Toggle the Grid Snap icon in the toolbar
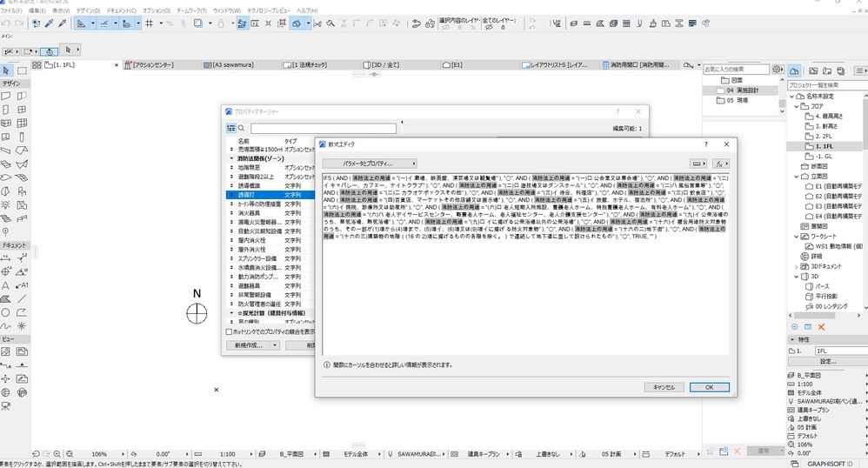The width and height of the screenshot is (868, 468). coord(149,23)
